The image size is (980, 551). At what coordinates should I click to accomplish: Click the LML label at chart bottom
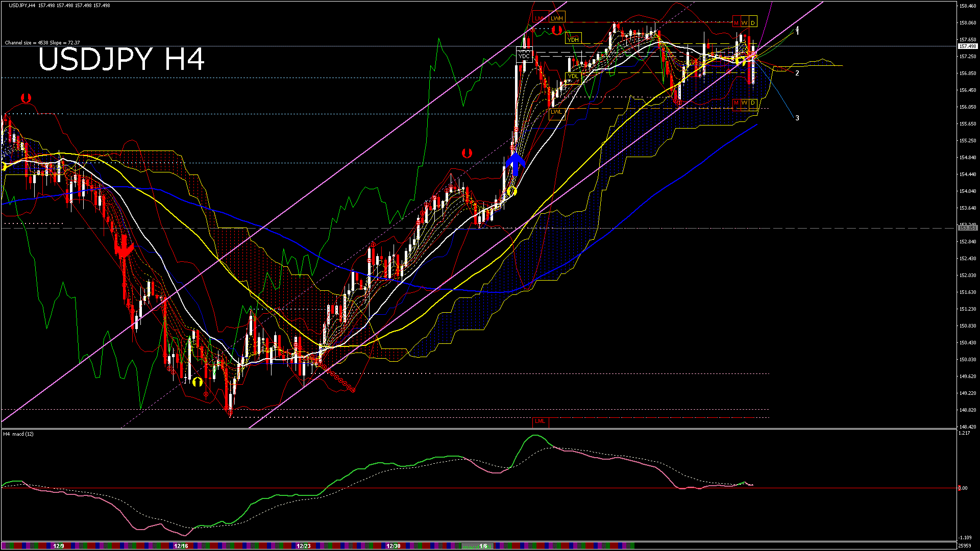pyautogui.click(x=540, y=421)
